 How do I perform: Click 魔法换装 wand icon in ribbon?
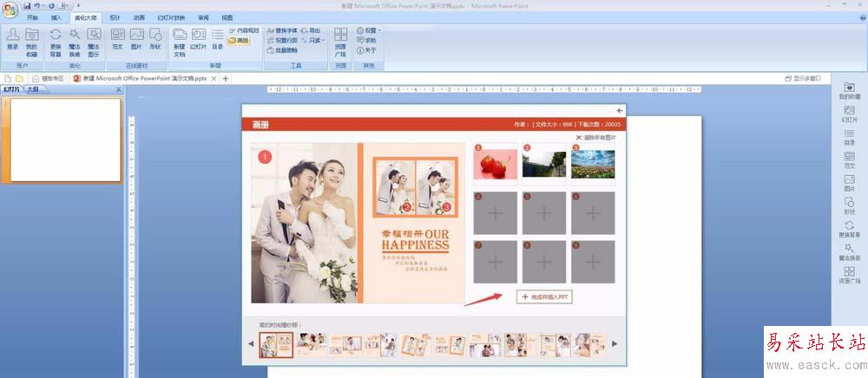pyautogui.click(x=75, y=42)
